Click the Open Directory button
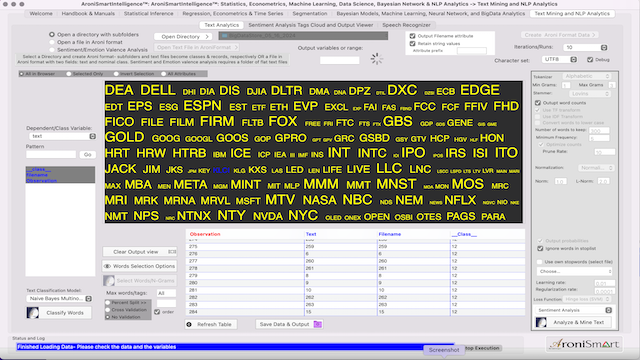This screenshot has height=360, width=640. pyautogui.click(x=183, y=37)
